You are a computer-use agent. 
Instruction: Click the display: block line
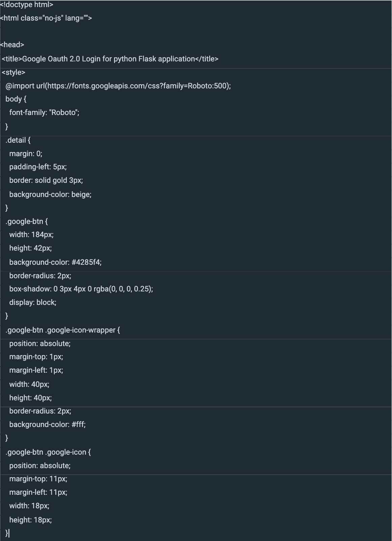point(33,303)
